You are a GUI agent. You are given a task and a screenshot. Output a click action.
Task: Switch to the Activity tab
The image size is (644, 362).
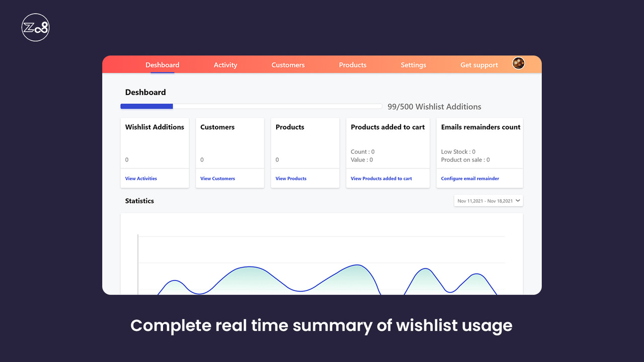225,65
